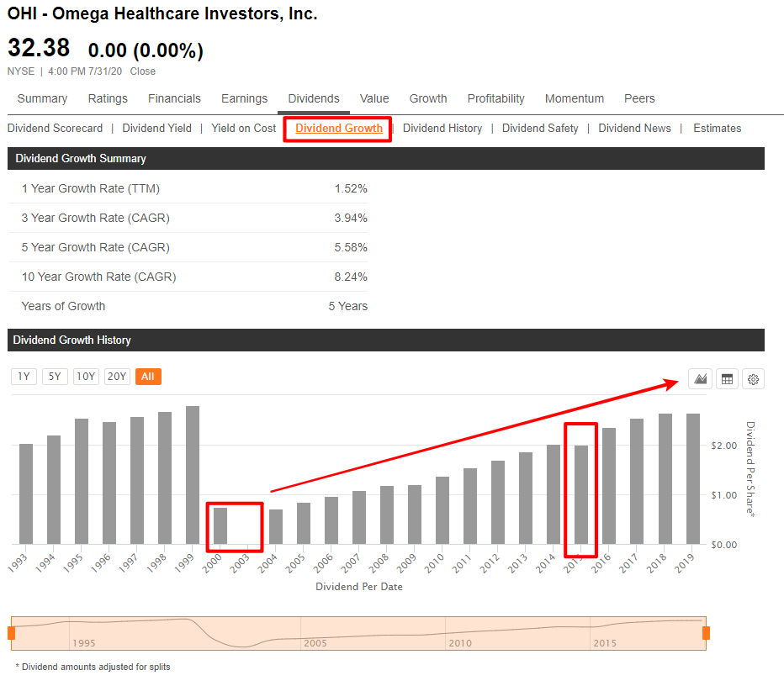
Task: Click the 5.58% growth rate value
Action: [x=351, y=248]
